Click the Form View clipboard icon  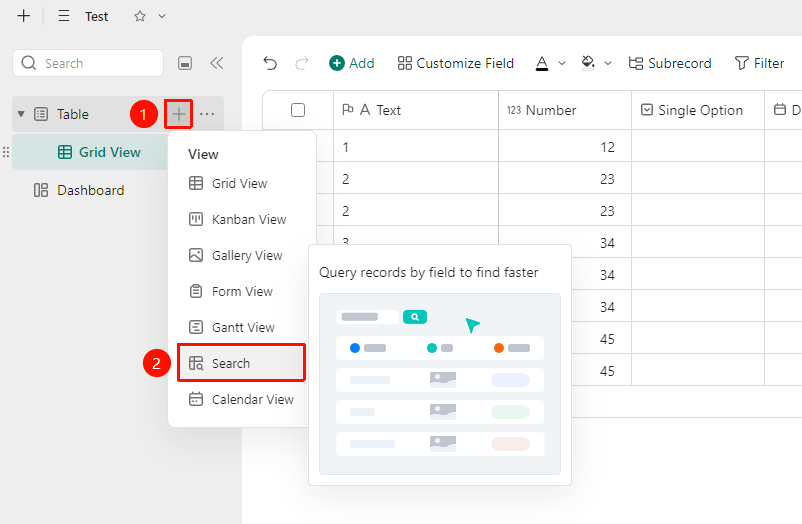click(x=196, y=291)
